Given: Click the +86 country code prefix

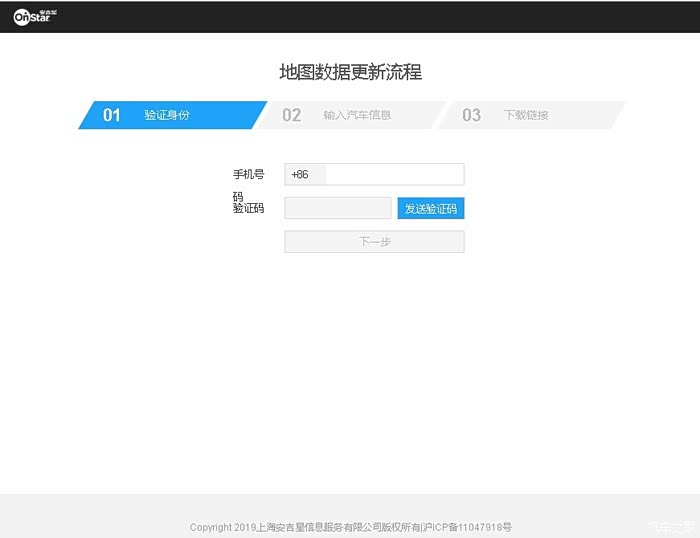Looking at the screenshot, I should [x=300, y=174].
